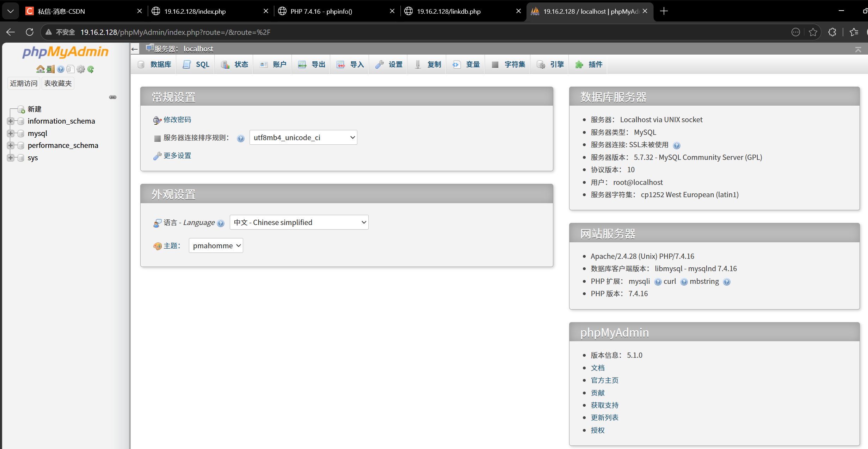Expand the information_schema database tree
The width and height of the screenshot is (868, 449).
11,121
